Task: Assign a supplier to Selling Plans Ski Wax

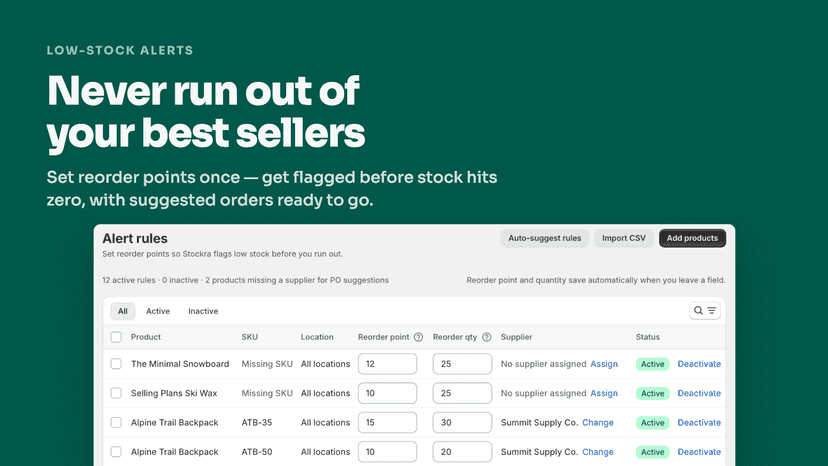Action: [604, 393]
